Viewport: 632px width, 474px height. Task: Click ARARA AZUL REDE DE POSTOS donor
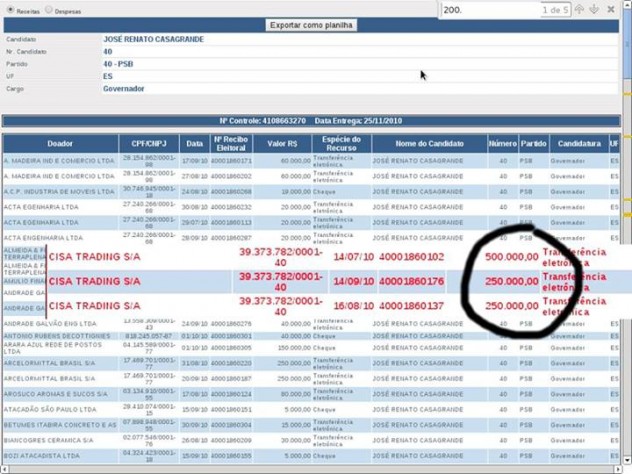53,348
